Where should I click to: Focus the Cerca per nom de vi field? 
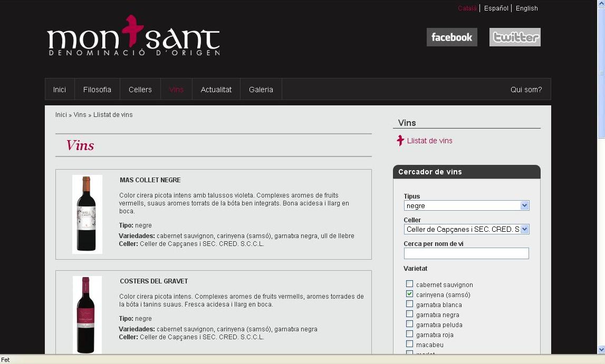point(466,253)
